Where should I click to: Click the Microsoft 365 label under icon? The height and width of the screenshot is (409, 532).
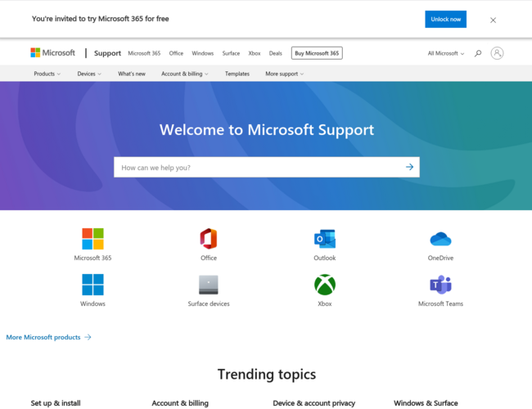(x=92, y=258)
